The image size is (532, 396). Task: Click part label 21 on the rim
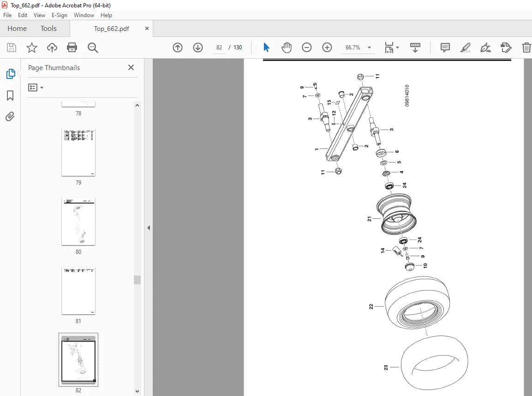coord(370,219)
